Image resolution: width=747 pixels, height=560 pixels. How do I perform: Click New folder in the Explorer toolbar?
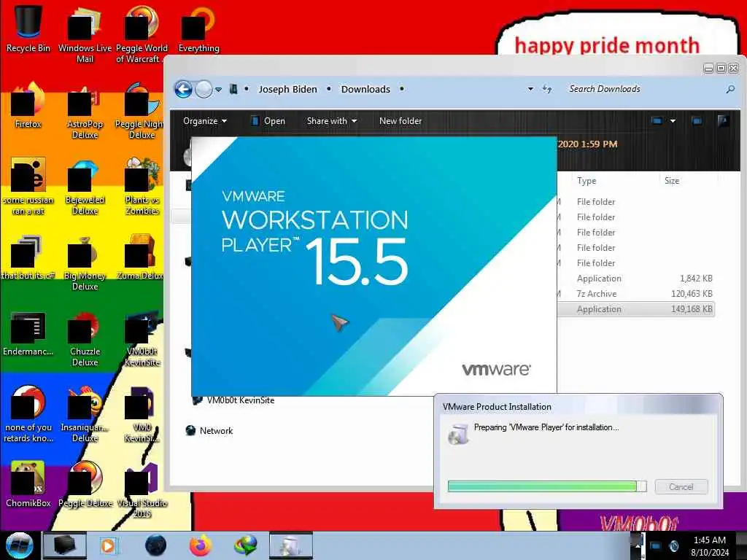[400, 121]
